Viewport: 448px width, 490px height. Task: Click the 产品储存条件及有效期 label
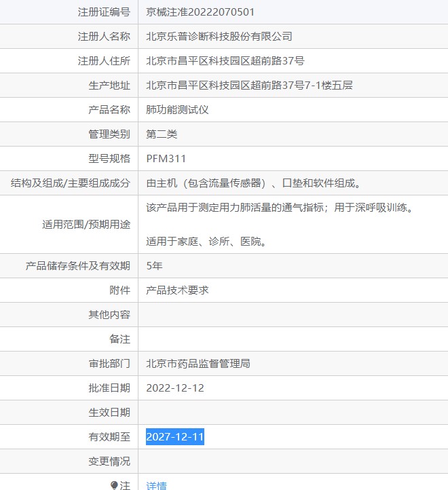(x=78, y=265)
